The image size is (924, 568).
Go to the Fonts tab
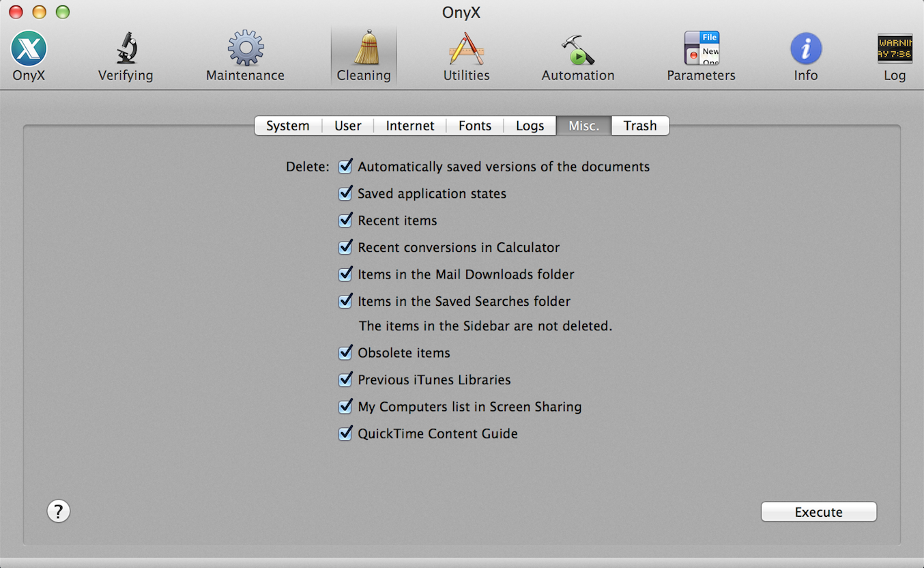click(x=475, y=126)
